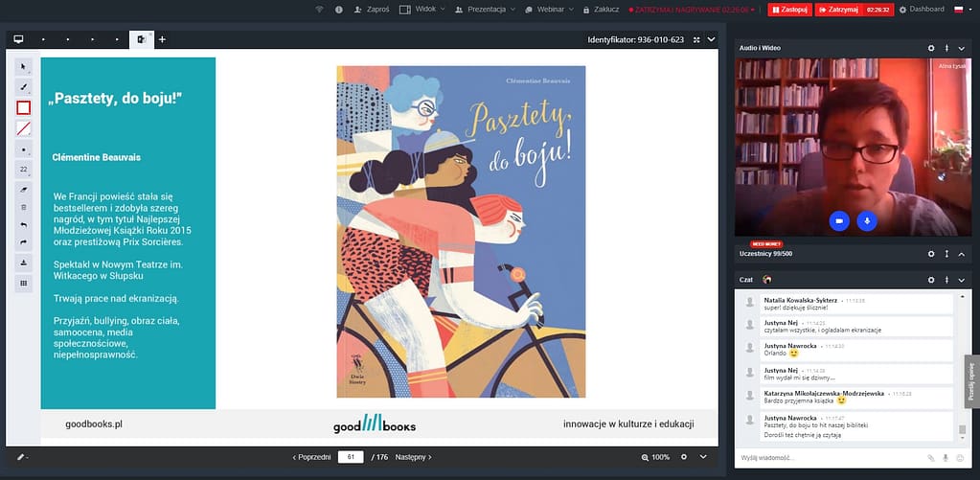
Task: Open Audio i Wideo settings gear
Action: 931,48
